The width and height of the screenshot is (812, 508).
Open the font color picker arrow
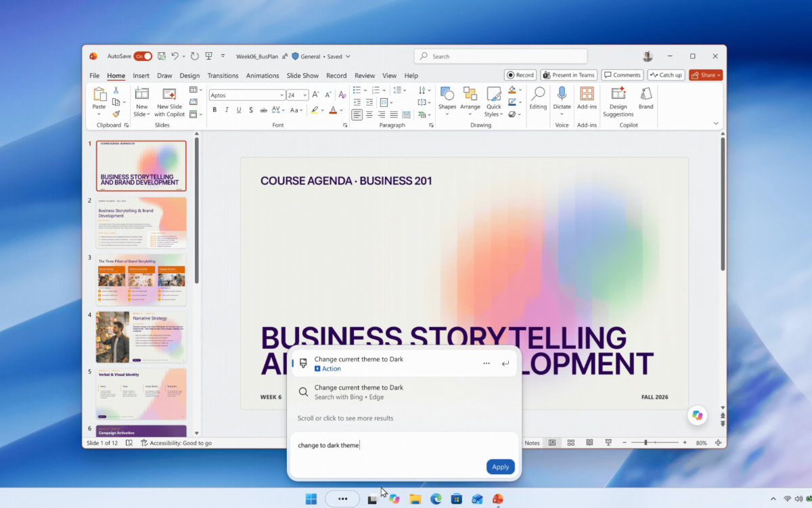(340, 110)
